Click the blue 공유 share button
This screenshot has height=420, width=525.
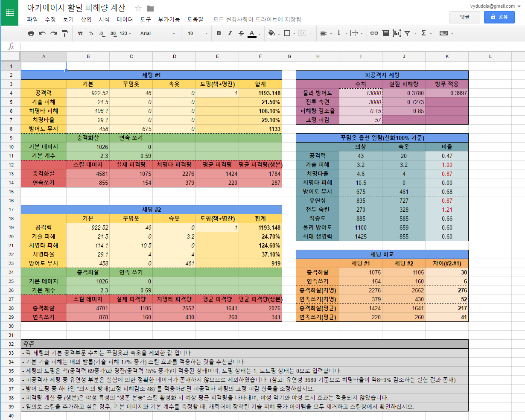point(499,17)
